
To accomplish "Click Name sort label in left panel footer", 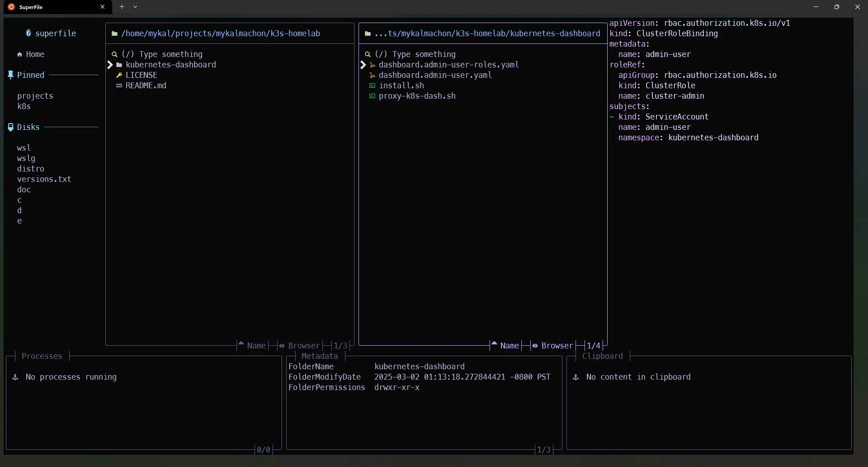I will [257, 346].
